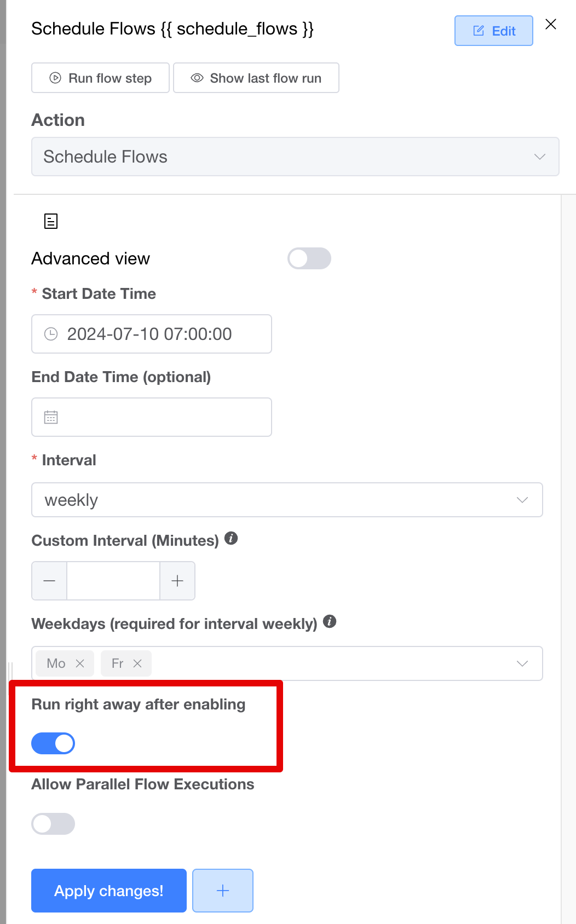Click the clock icon in Start Date Time
Screen dimensions: 576x924
click(51, 334)
